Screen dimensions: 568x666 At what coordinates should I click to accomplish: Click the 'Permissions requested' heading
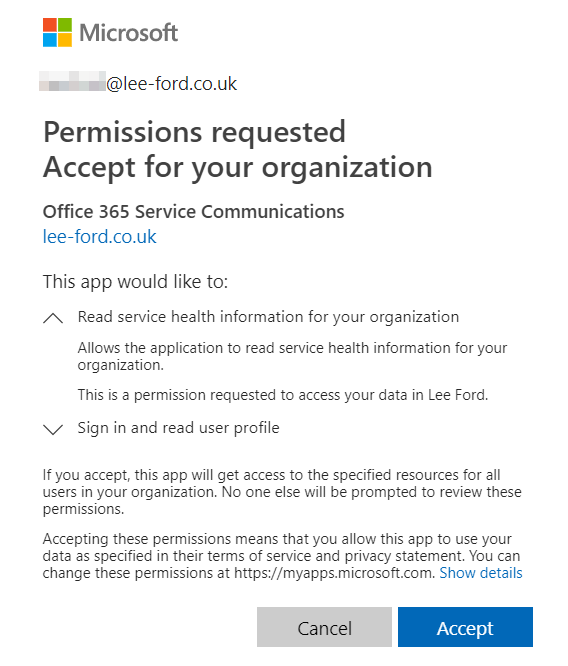[x=195, y=132]
